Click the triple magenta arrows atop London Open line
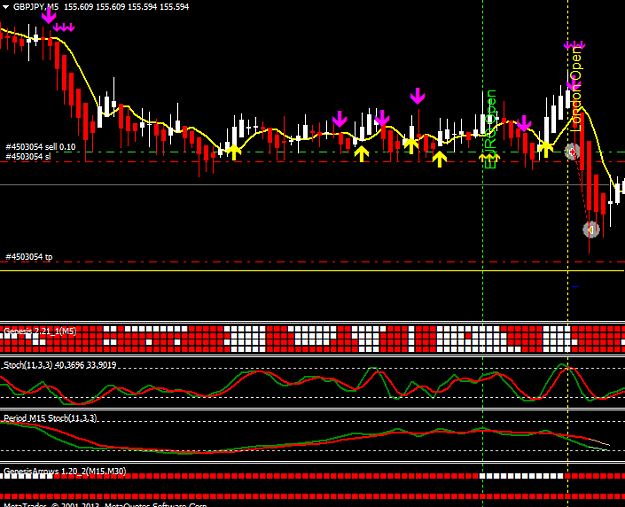Screen dimensions: 625x507 [574, 45]
